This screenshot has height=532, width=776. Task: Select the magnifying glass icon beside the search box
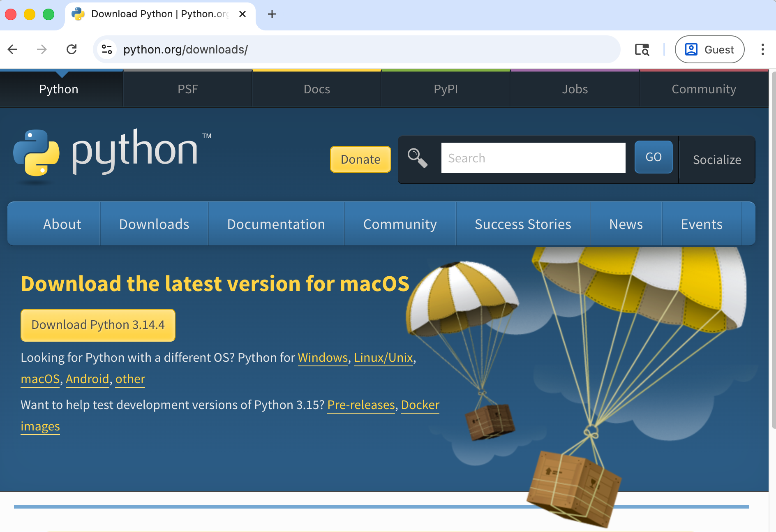pyautogui.click(x=417, y=158)
